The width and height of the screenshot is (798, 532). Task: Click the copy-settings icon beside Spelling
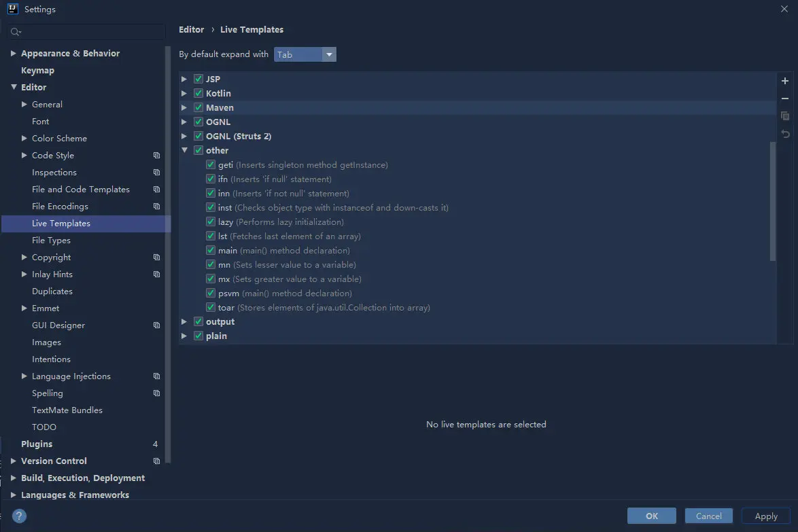click(156, 393)
